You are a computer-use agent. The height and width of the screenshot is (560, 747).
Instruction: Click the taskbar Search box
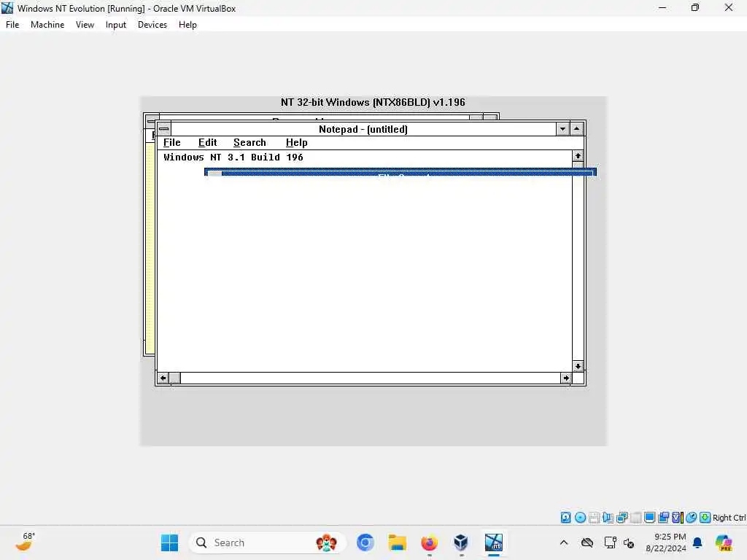click(267, 542)
